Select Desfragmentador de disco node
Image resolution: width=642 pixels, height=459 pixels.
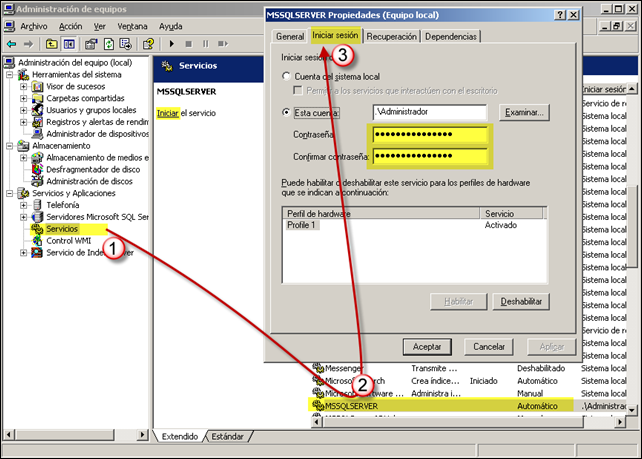[x=93, y=170]
